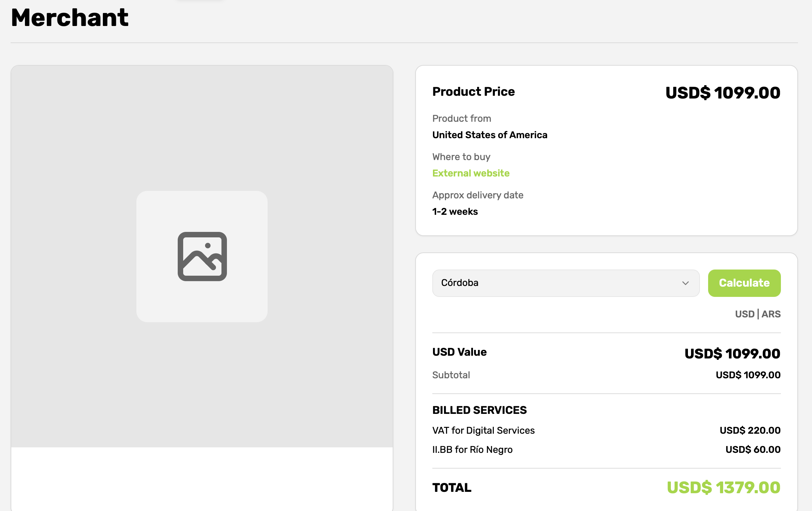This screenshot has width=812, height=511.
Task: Click the image placeholder icon
Action: (x=202, y=257)
